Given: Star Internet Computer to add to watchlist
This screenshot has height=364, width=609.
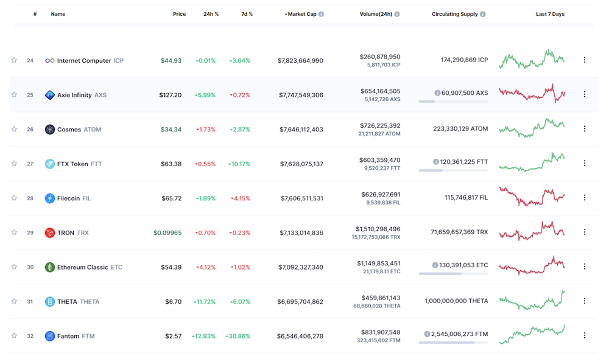Looking at the screenshot, I should tap(15, 60).
